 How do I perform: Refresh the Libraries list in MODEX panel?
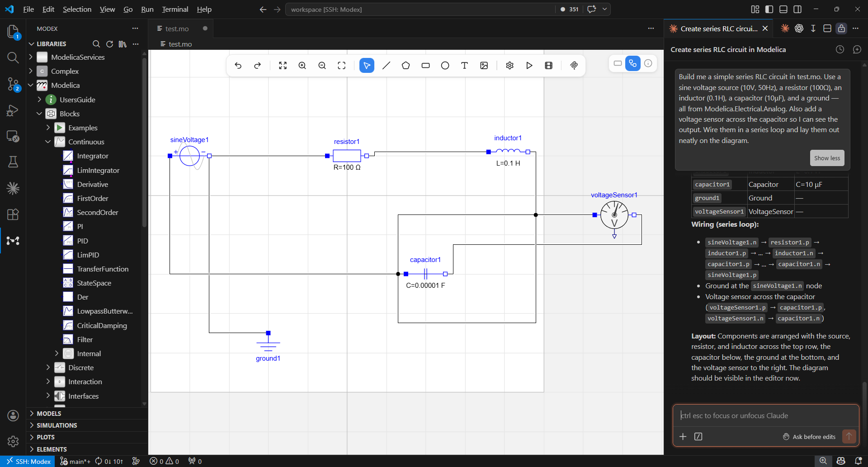click(109, 44)
